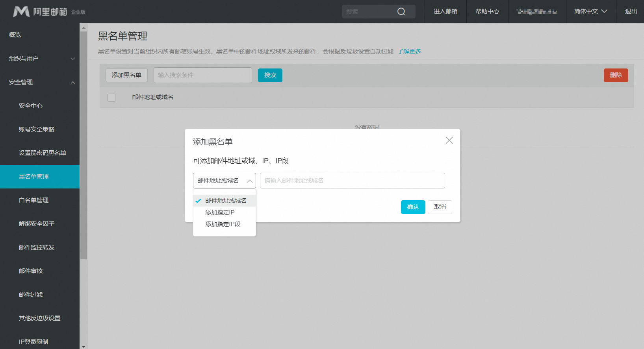
Task: Choose 添加指定IP段 from the dropdown list
Action: pos(223,224)
